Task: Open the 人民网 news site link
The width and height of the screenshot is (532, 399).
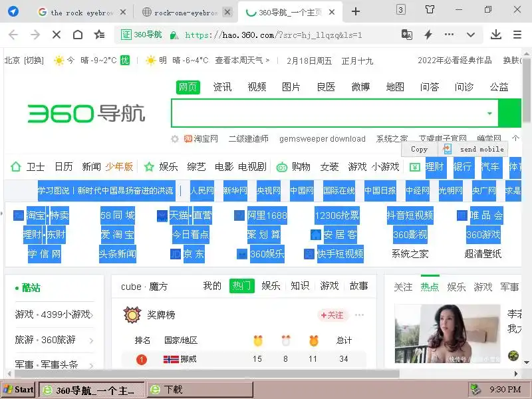Action: click(202, 191)
